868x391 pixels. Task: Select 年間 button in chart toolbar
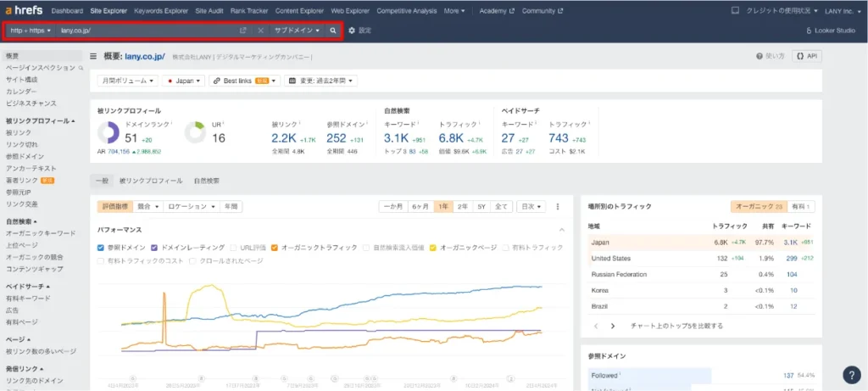[x=231, y=207]
